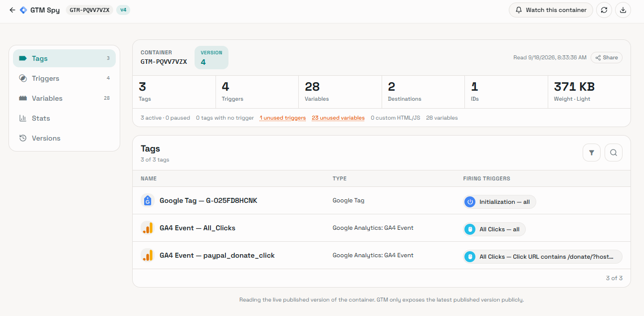Click the Google Tag row icon
Image resolution: width=644 pixels, height=316 pixels.
pos(147,200)
